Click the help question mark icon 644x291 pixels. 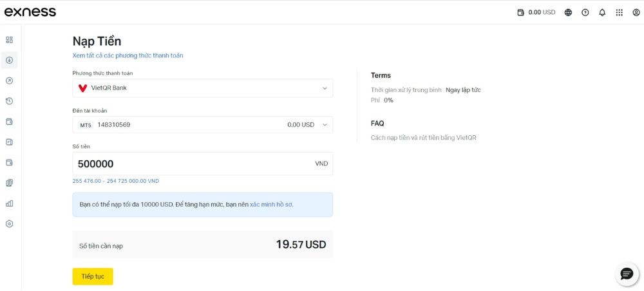(x=585, y=12)
